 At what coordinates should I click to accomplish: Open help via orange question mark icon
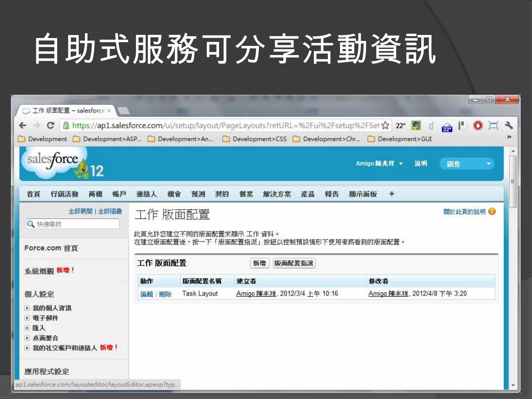[x=492, y=211]
